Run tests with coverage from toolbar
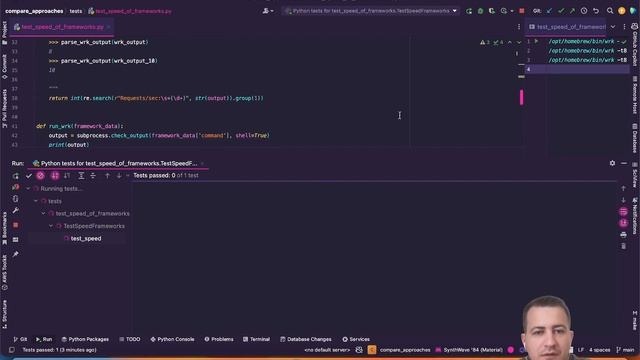640x360 pixels. point(492,11)
